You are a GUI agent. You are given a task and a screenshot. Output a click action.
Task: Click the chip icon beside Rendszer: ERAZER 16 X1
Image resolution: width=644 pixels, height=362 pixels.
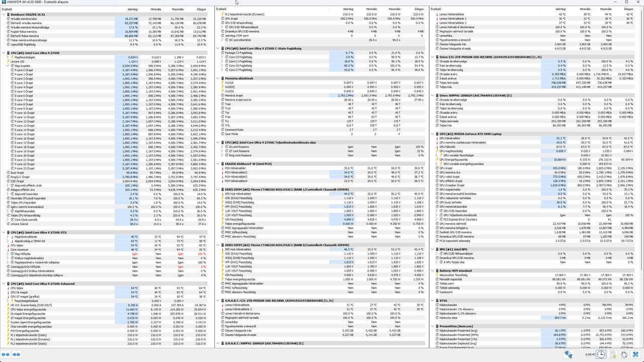8,15
